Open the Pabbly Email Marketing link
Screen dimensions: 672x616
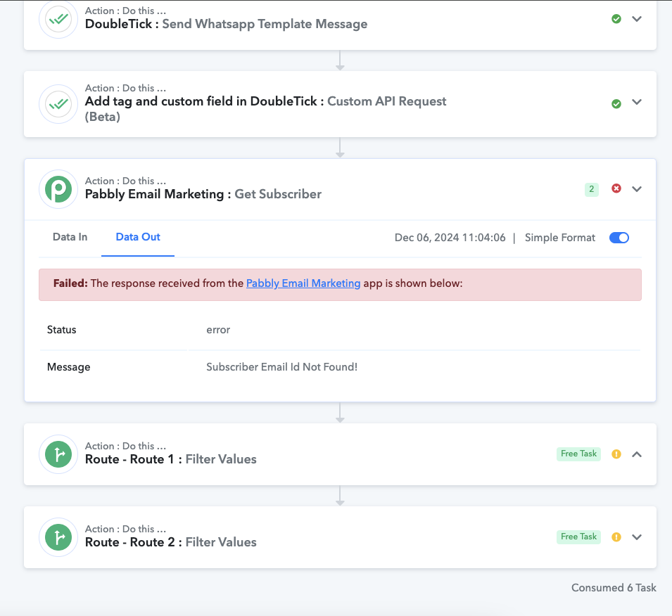303,283
